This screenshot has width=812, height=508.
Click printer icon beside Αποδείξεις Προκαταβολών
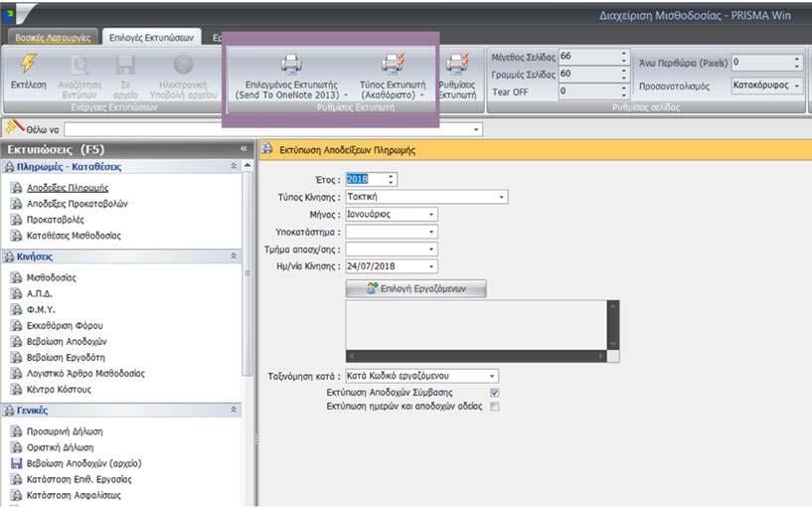[x=17, y=204]
